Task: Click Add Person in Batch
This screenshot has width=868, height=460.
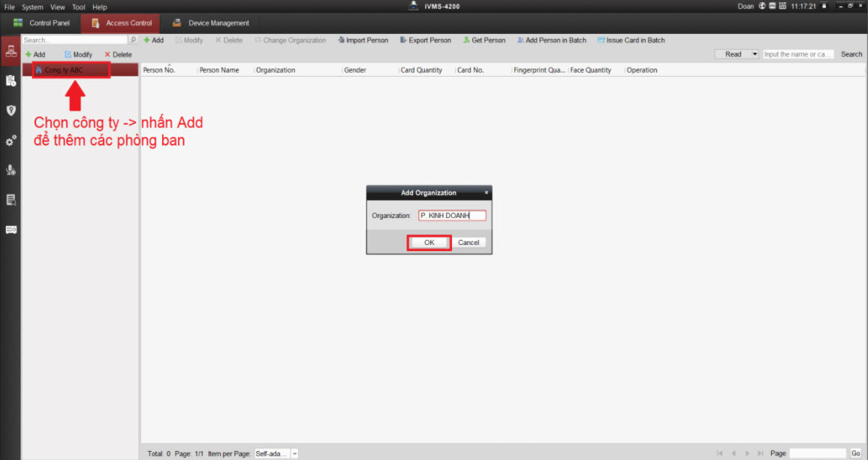Action: 551,41
